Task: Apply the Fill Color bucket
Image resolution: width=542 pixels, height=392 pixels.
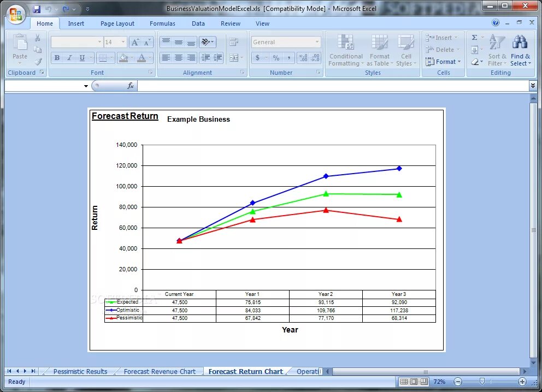Action: (123, 58)
